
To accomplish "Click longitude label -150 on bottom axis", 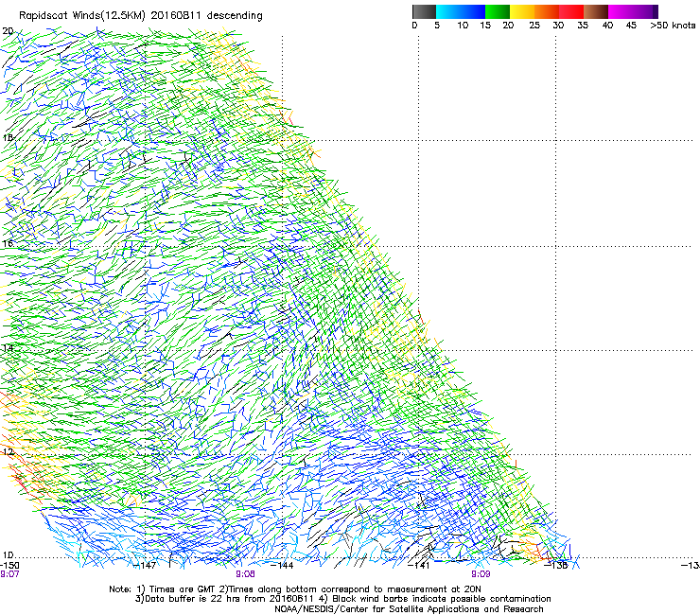I will pyautogui.click(x=9, y=565).
